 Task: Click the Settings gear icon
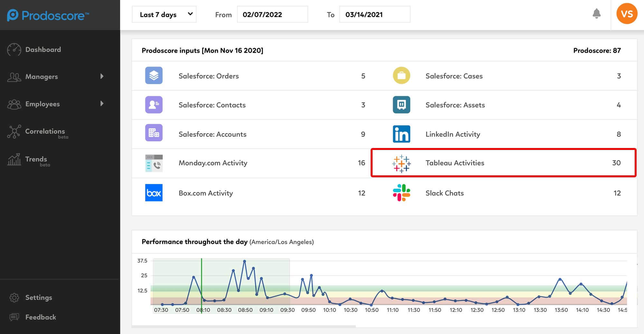(14, 298)
